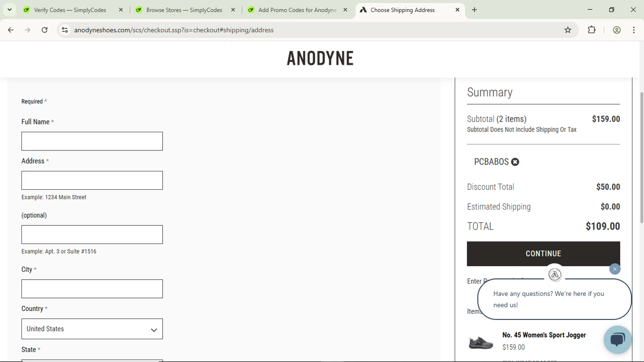Open tab search dropdown
Screen dimensions: 644x362
(9, 10)
